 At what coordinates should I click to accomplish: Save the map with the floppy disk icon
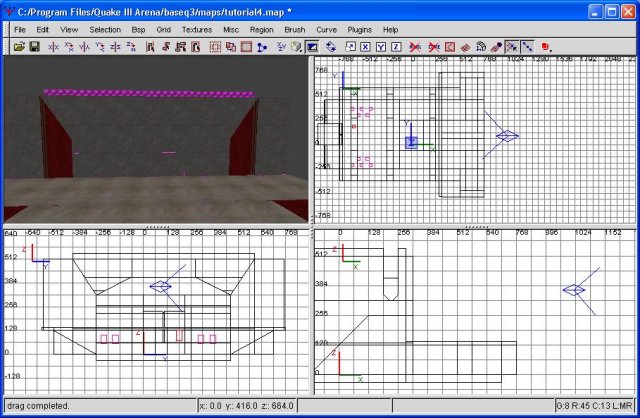tap(34, 47)
